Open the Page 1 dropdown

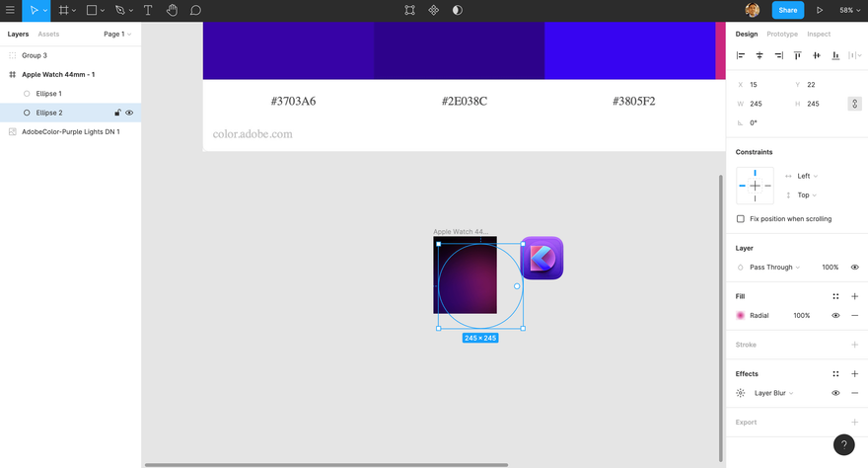click(117, 34)
